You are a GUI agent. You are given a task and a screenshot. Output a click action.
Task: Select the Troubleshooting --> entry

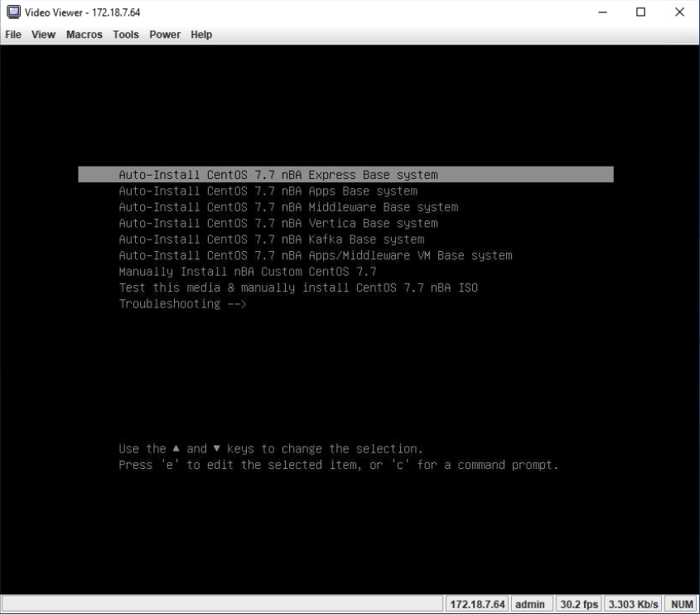click(x=182, y=303)
